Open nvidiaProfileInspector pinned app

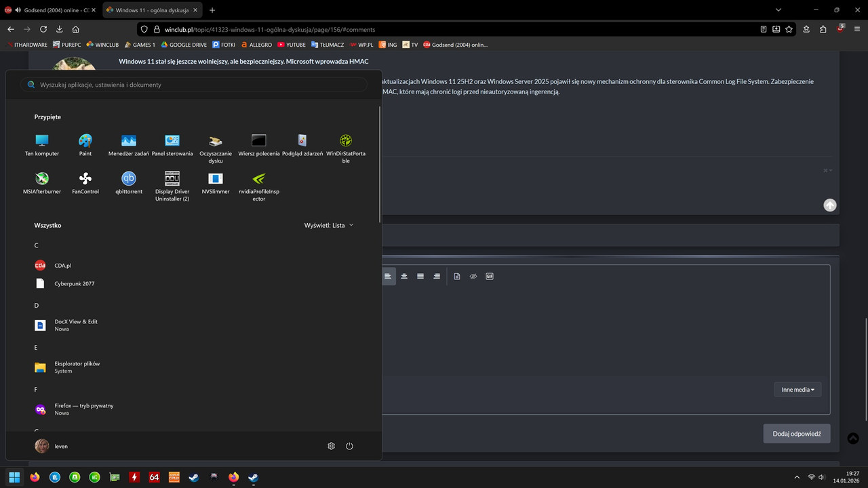[x=259, y=186]
